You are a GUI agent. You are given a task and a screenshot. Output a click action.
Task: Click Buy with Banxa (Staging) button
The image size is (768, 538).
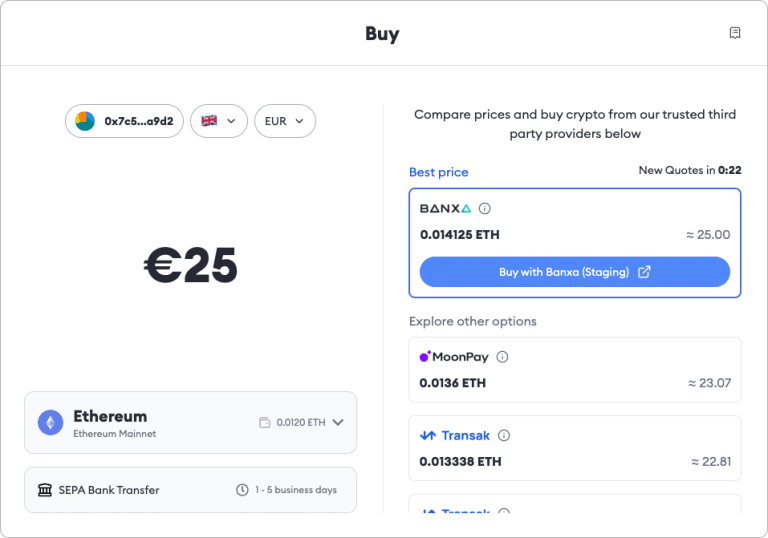pyautogui.click(x=575, y=272)
